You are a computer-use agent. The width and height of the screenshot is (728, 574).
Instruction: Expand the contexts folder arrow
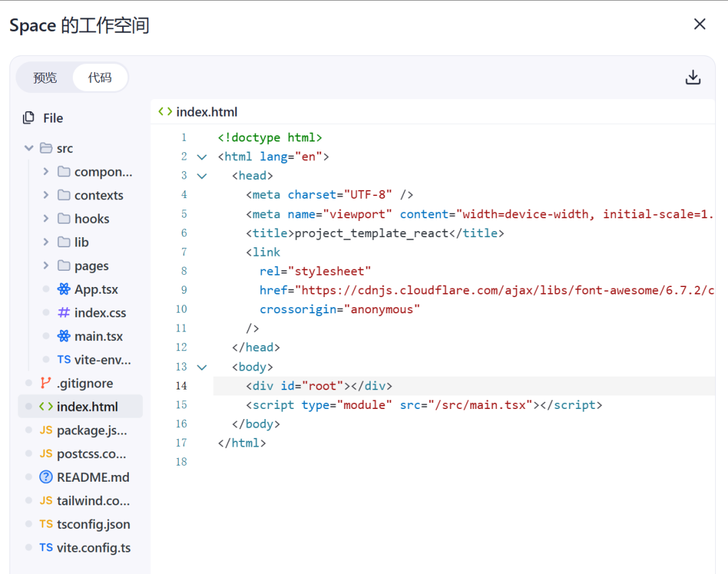pos(46,195)
